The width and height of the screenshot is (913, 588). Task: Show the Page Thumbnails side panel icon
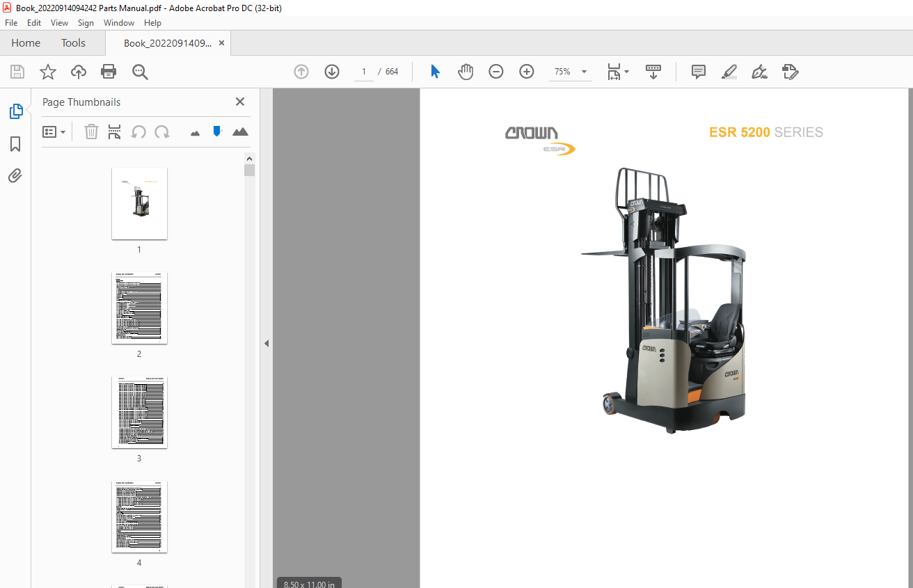point(15,111)
